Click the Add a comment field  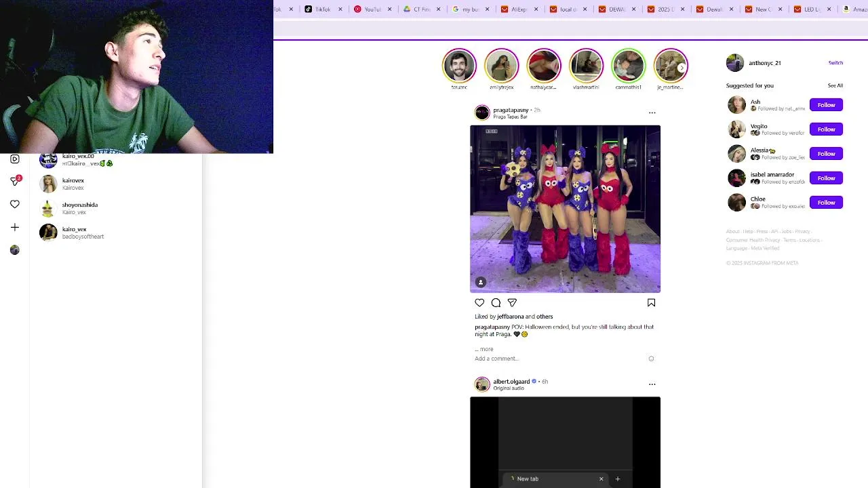[559, 359]
